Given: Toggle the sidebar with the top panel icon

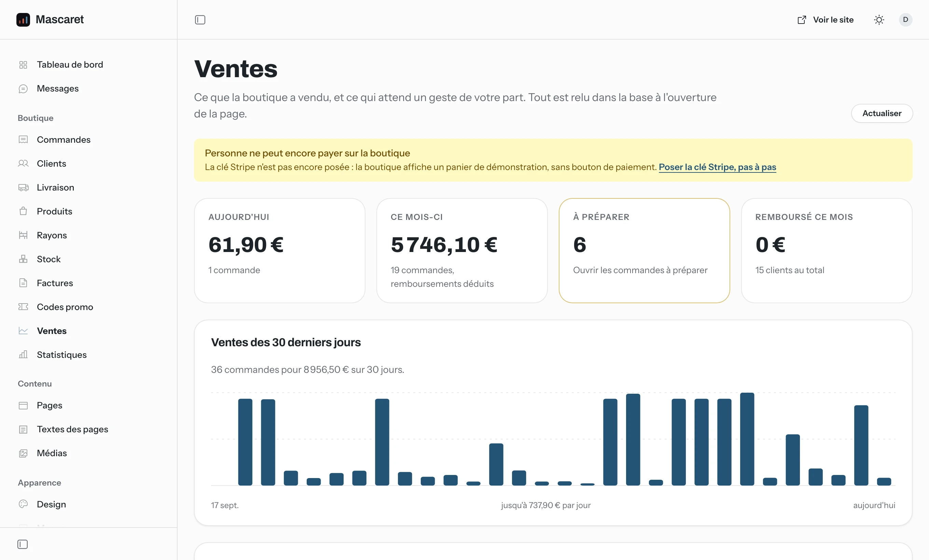Looking at the screenshot, I should tap(200, 19).
